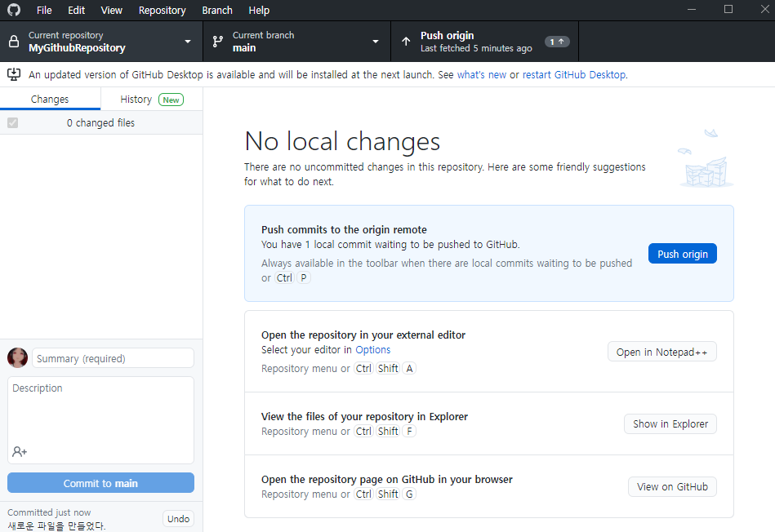Image resolution: width=775 pixels, height=532 pixels.
Task: Click Open in Notepad++ button
Action: [661, 352]
